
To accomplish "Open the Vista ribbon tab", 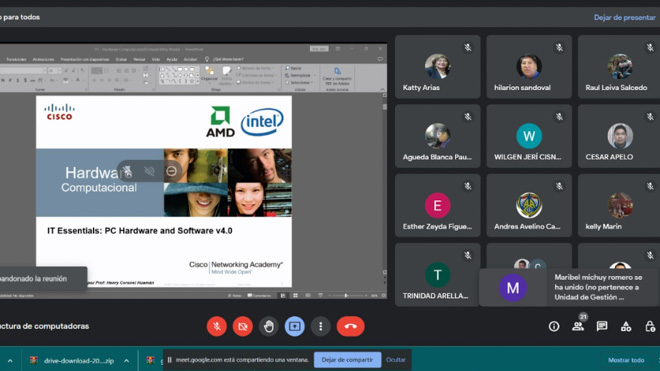I will [156, 59].
